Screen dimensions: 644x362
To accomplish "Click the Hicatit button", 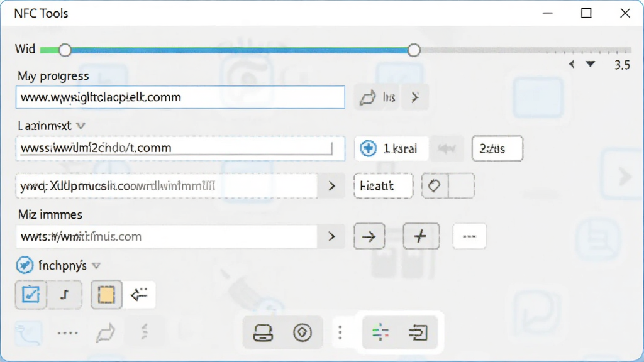I will tap(383, 186).
